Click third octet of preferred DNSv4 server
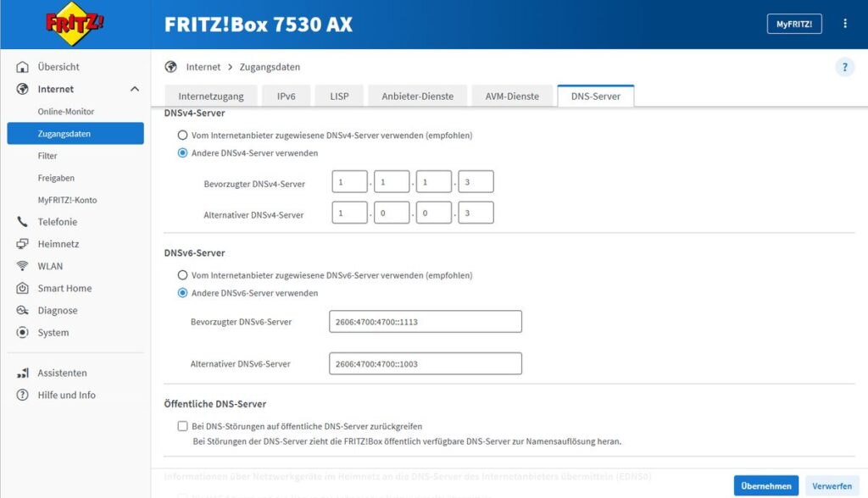Screen dimensions: 868x498 (433, 181)
